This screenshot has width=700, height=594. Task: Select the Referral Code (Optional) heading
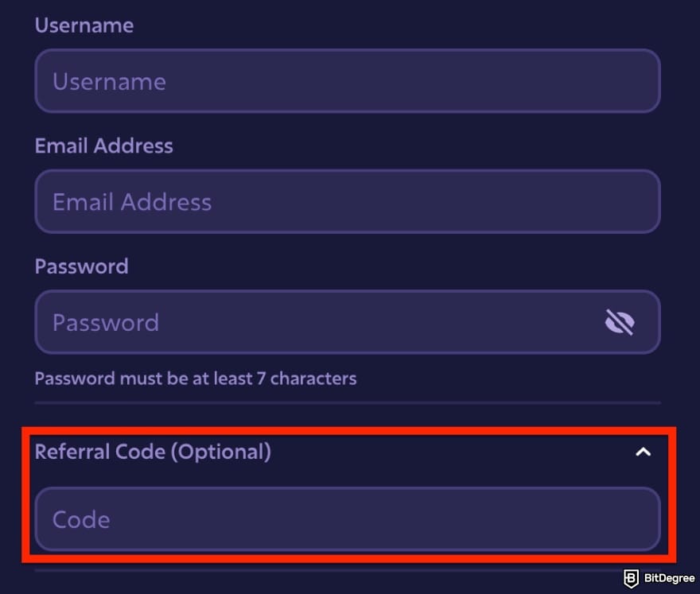click(x=153, y=451)
